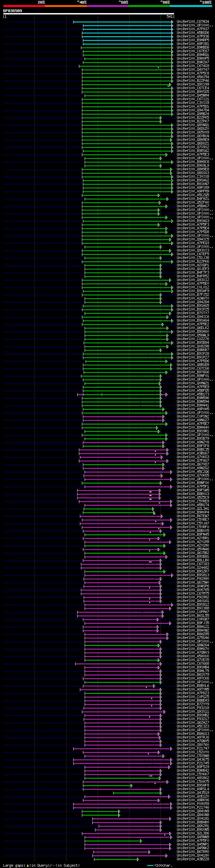Select hit label UniRef100_B9FSW5
This screenshot has height=868, width=215.
coord(193,491)
